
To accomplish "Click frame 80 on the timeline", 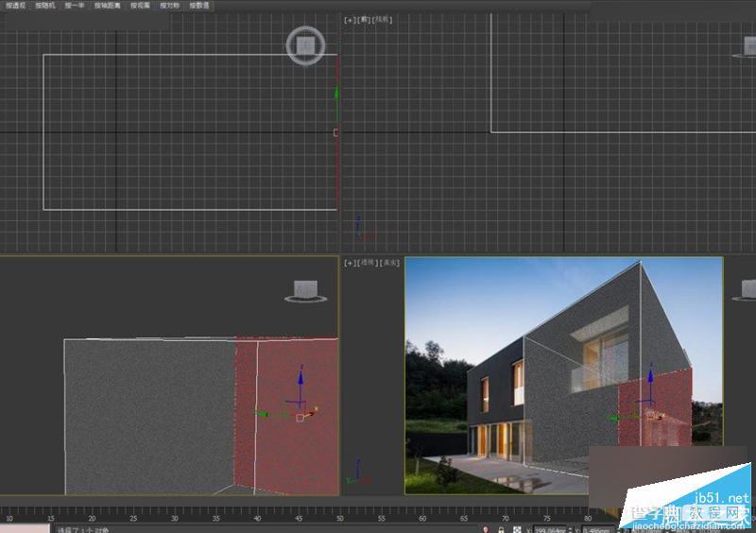I will pyautogui.click(x=587, y=519).
